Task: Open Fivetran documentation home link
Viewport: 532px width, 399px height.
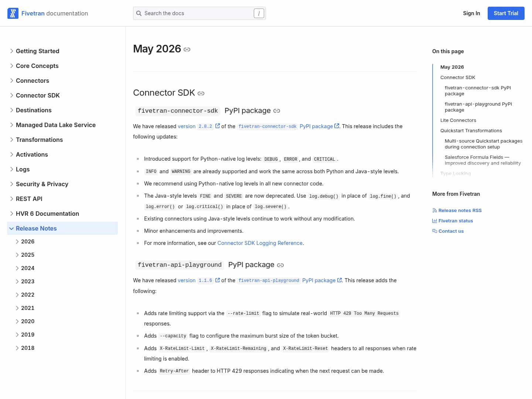Action: click(x=55, y=13)
